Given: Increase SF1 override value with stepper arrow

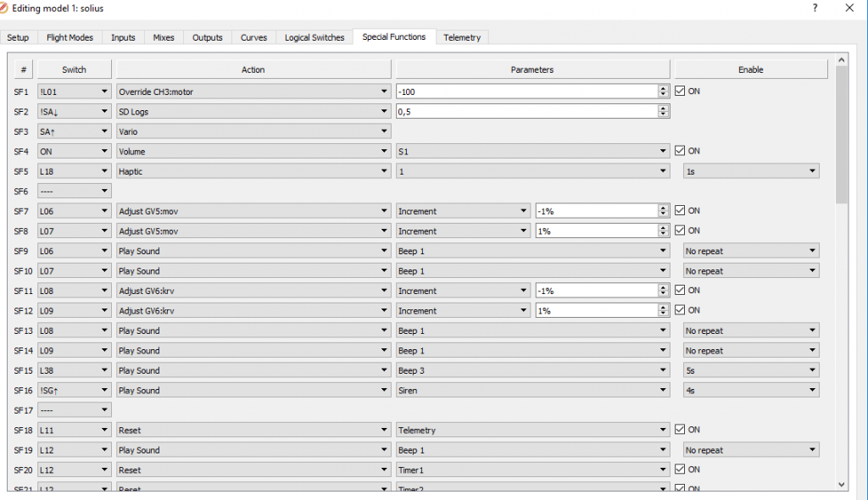Looking at the screenshot, I should 663,88.
